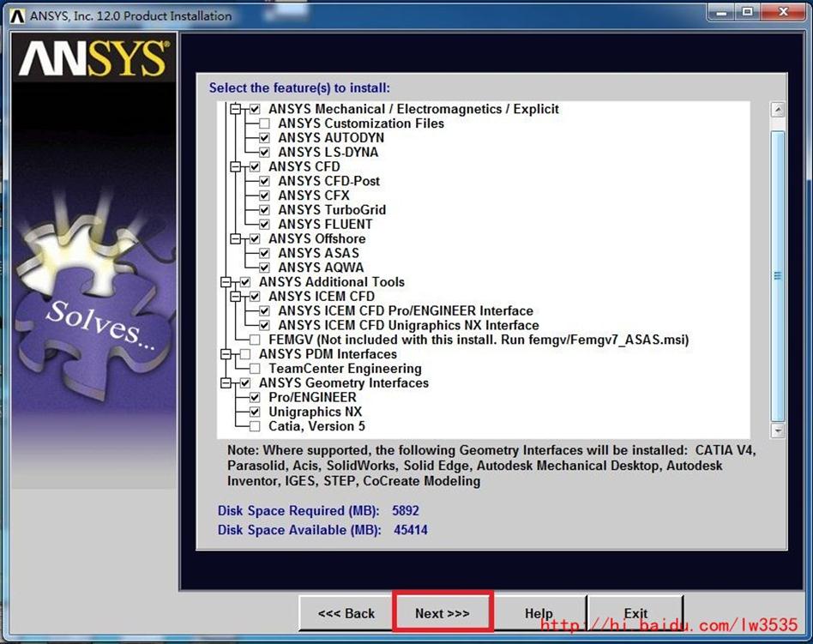The height and width of the screenshot is (644, 813).
Task: Click the feature list scrollbar thumb
Action: tap(777, 276)
